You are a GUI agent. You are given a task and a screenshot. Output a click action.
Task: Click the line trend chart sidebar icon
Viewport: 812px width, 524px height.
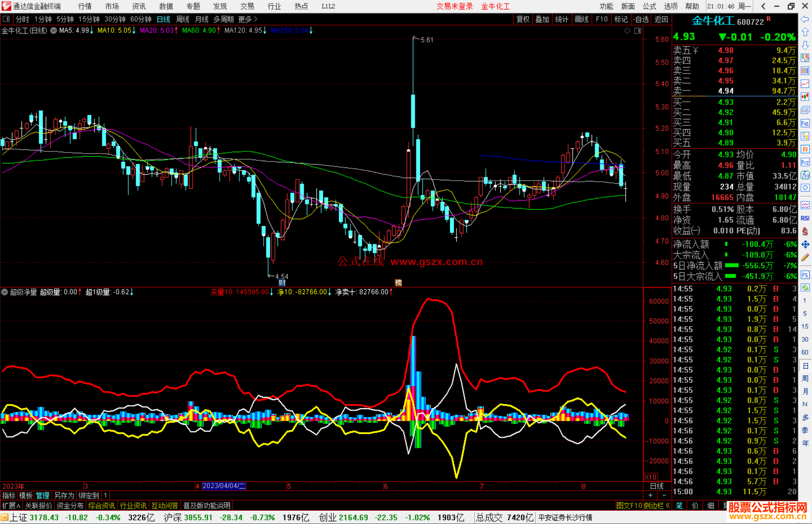point(805,84)
